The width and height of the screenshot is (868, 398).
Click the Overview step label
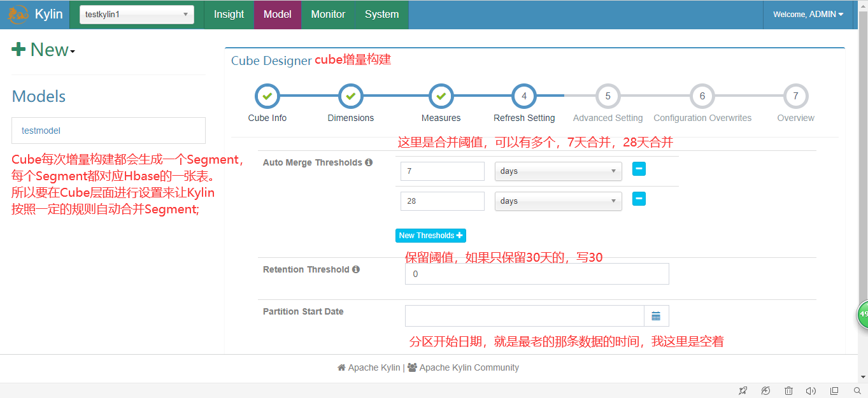tap(795, 118)
